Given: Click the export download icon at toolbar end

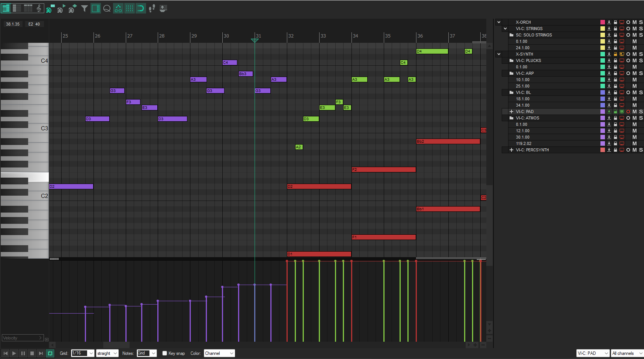Looking at the screenshot, I should (163, 8).
